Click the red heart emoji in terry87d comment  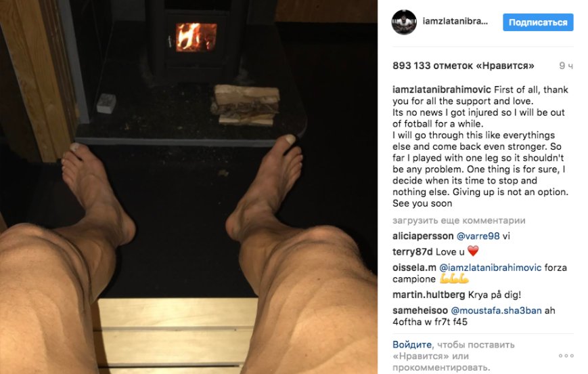click(473, 251)
